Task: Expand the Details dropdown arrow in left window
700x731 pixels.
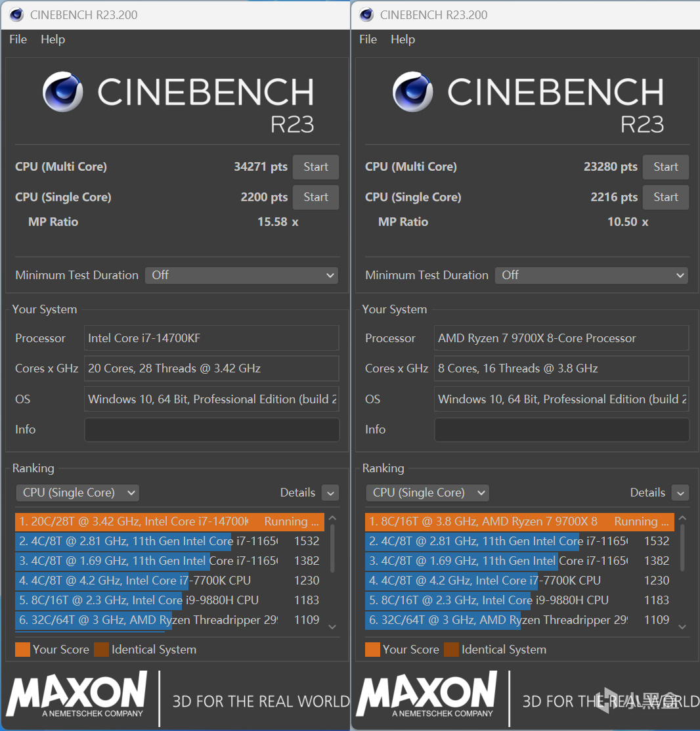Action: tap(330, 493)
